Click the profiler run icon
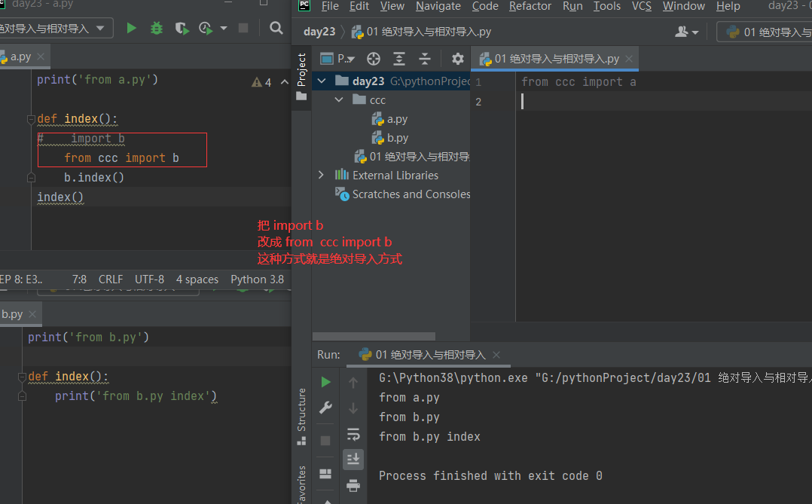Image resolution: width=812 pixels, height=504 pixels. (x=206, y=28)
